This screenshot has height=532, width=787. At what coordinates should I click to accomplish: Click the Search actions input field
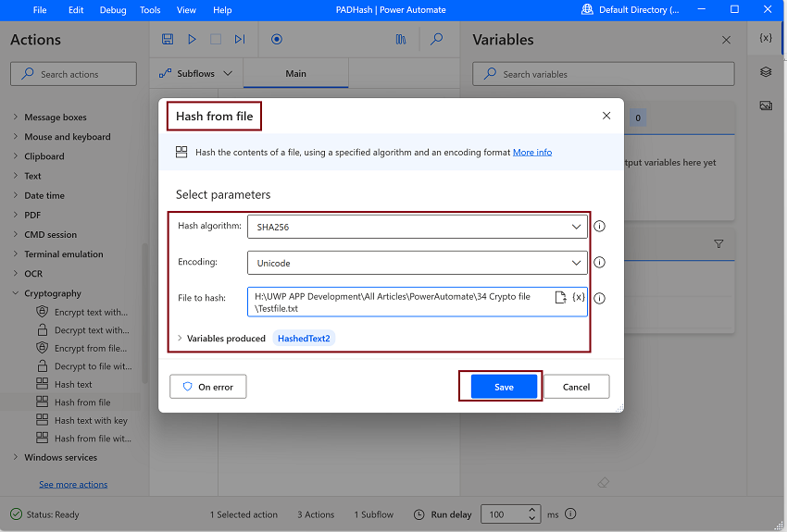pos(74,74)
